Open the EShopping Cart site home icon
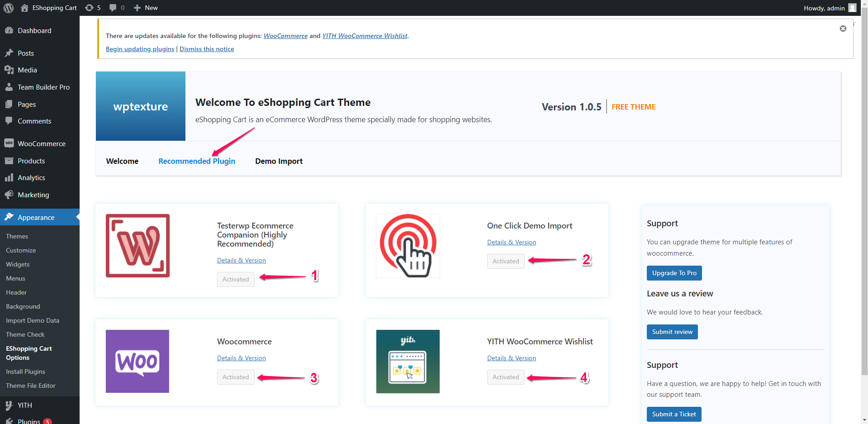This screenshot has width=868, height=424. click(24, 8)
